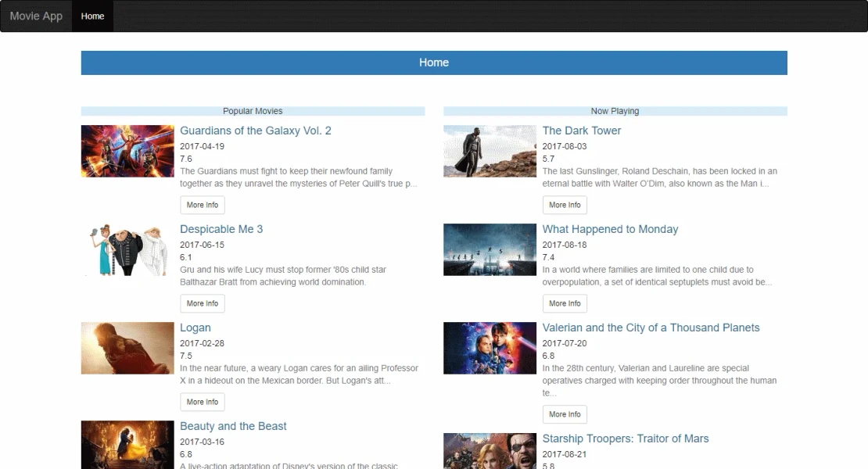Open The Dark Tower movie page

[x=582, y=131]
